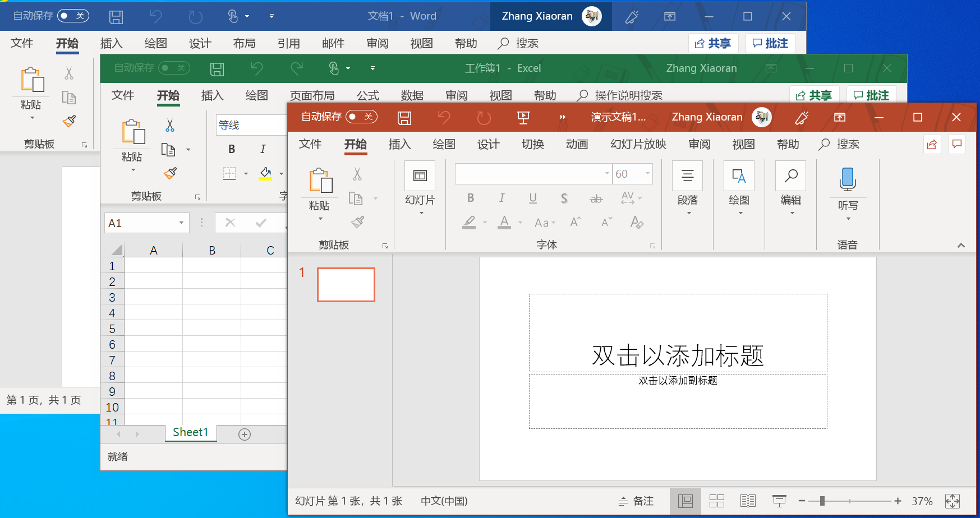Screen dimensions: 980x518
Task: Open the 幻灯片放映 tab in PowerPoint
Action: point(638,145)
